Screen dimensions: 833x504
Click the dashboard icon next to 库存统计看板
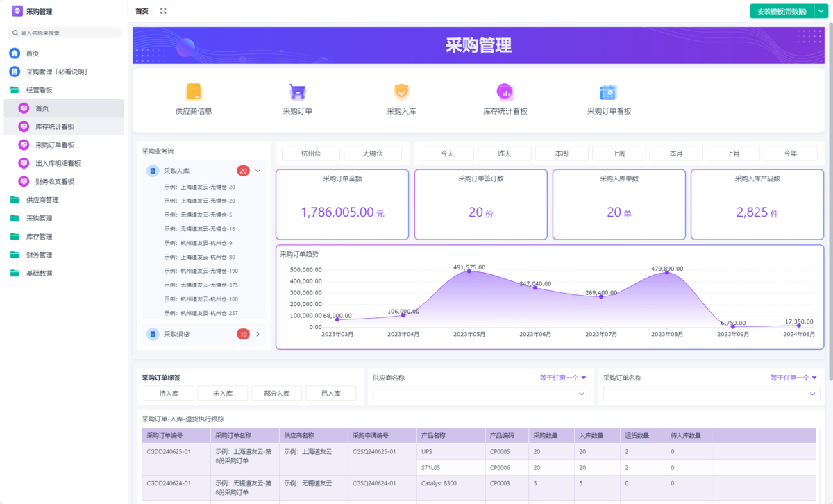tap(24, 126)
